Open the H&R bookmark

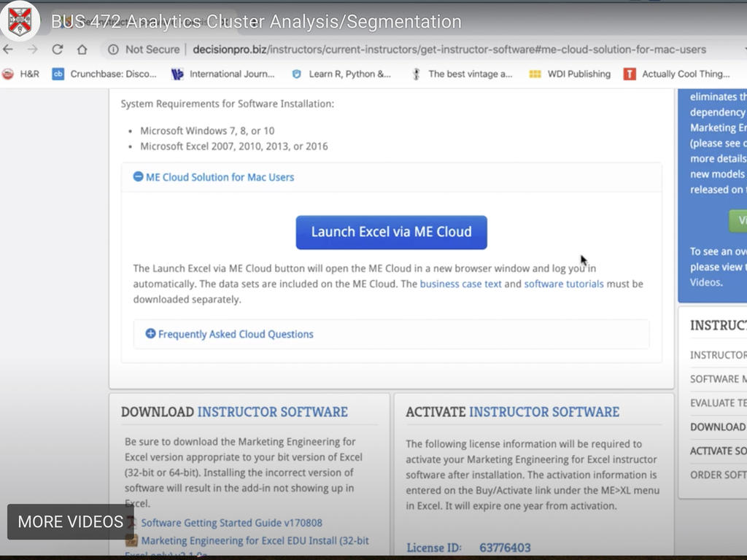(20, 74)
